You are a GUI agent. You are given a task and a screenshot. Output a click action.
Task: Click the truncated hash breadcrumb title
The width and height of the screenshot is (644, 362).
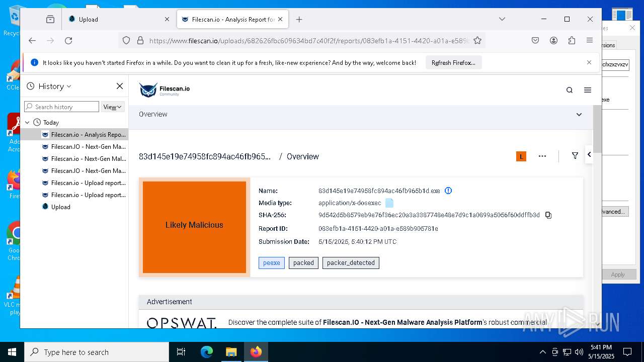(205, 156)
